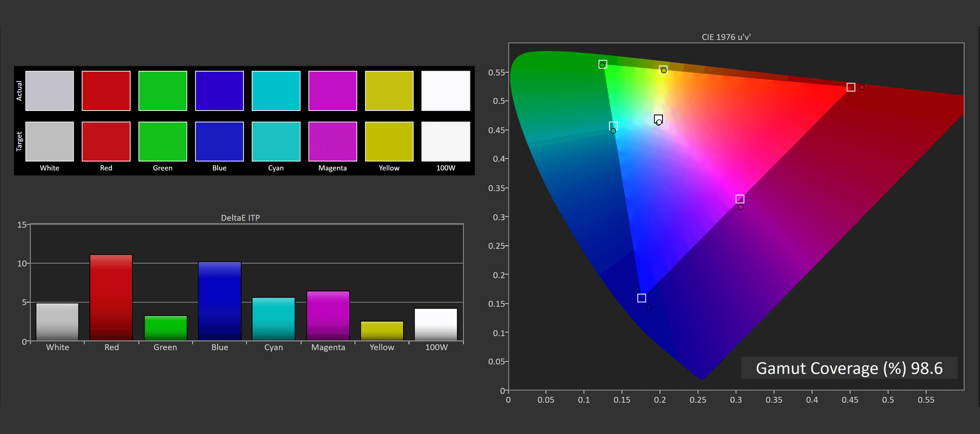Pick the Target Magenta swatch
Screen dimensions: 980x434
(x=332, y=141)
